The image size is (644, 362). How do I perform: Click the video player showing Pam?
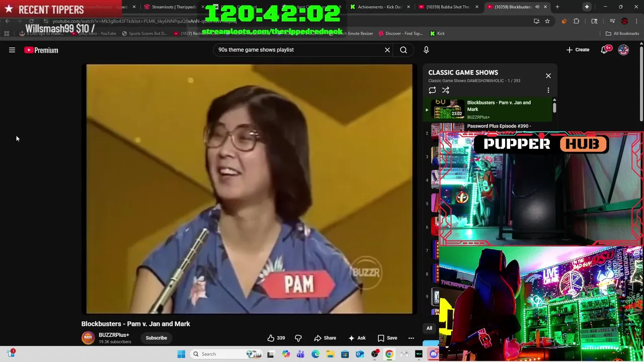click(x=249, y=189)
